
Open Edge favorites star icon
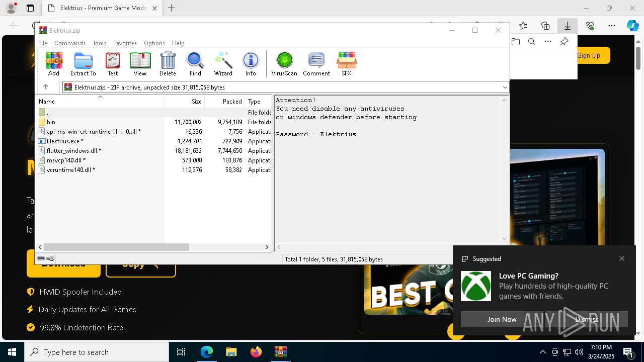pos(523,26)
